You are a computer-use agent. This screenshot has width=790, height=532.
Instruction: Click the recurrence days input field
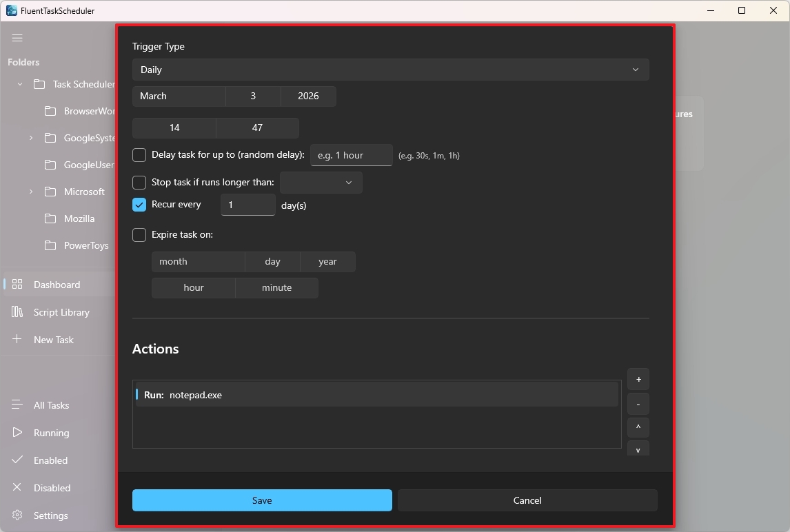247,205
